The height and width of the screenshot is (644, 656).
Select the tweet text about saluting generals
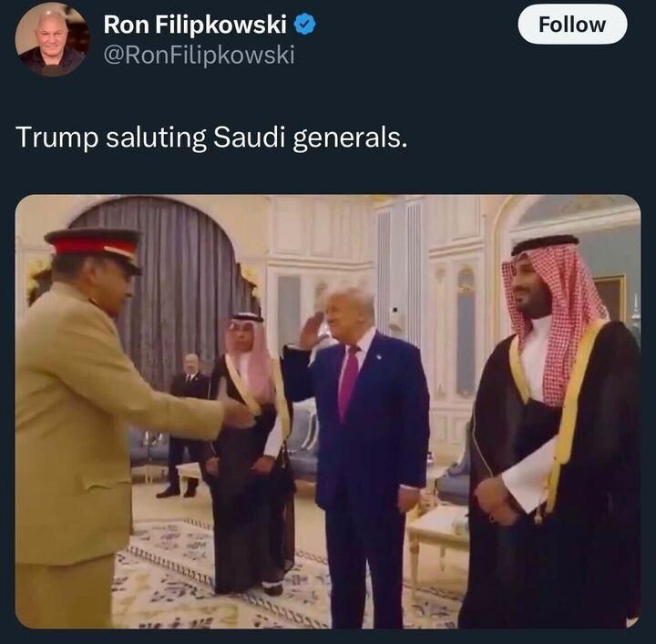click(x=211, y=138)
